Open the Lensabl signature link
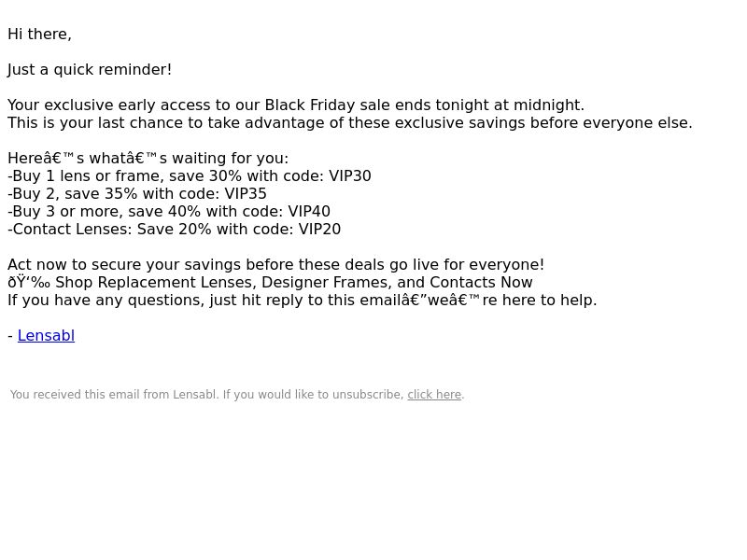 coord(46,336)
